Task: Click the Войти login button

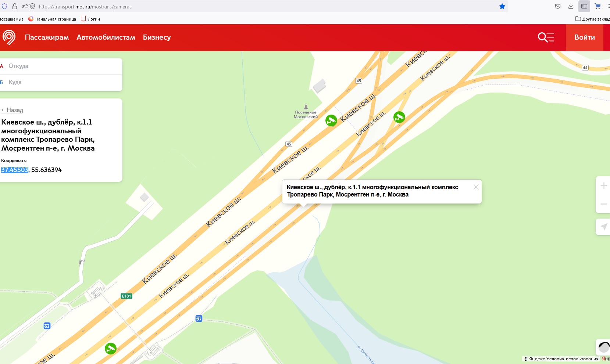Action: (584, 37)
